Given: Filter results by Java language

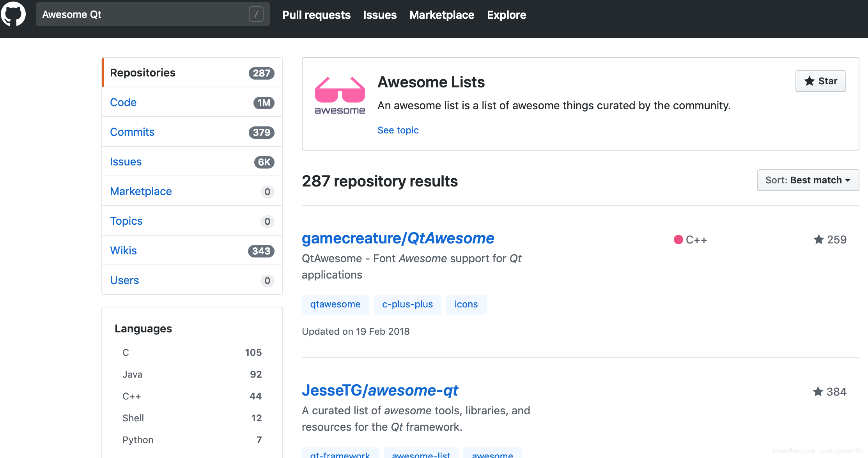Looking at the screenshot, I should pyautogui.click(x=192, y=374).
